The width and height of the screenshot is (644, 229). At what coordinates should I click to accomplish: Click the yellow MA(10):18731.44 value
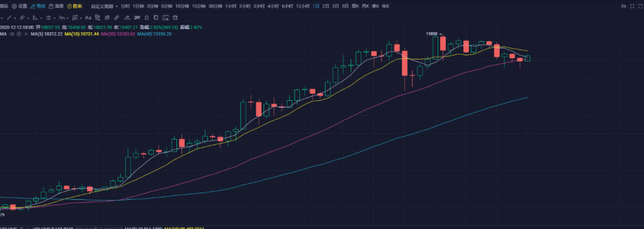click(x=82, y=33)
